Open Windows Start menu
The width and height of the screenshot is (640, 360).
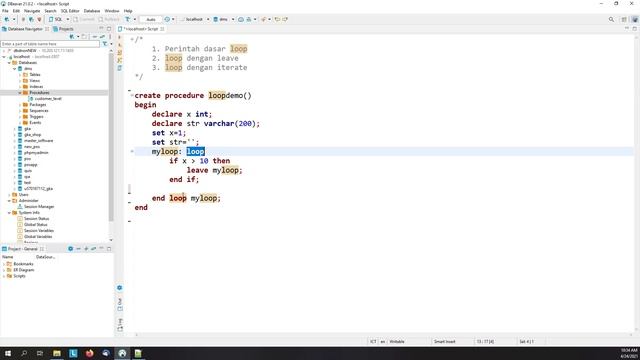[x=8, y=353]
